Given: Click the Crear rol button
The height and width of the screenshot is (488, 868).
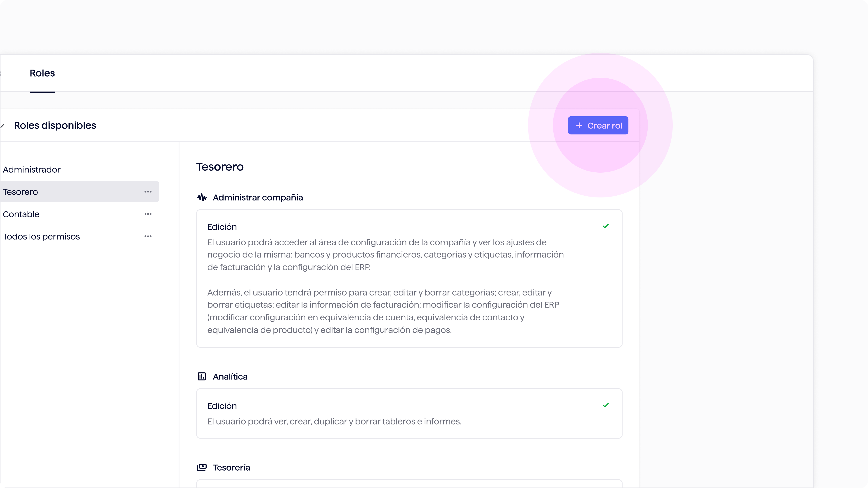Looking at the screenshot, I should (598, 125).
